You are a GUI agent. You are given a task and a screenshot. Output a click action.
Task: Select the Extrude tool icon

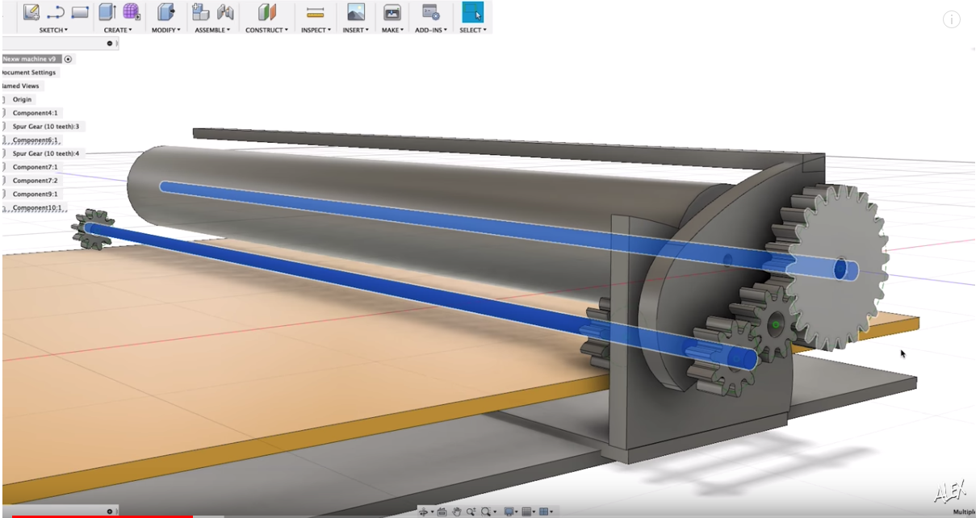coord(107,12)
